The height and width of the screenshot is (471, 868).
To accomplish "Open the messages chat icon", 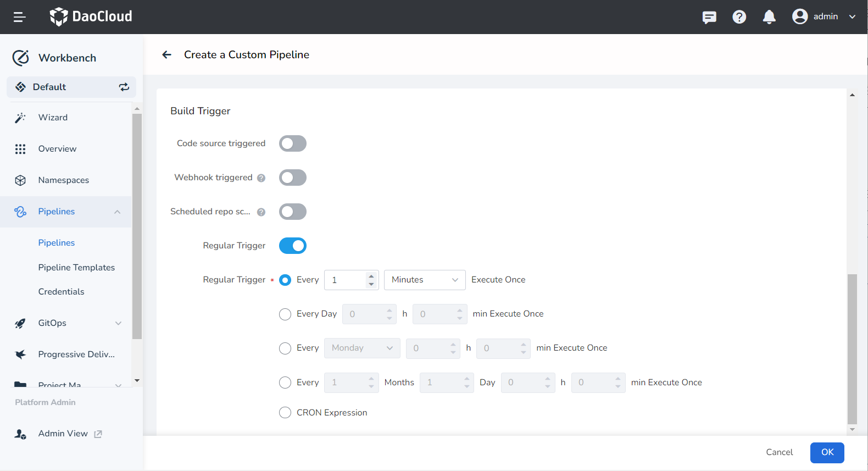I will click(x=709, y=17).
